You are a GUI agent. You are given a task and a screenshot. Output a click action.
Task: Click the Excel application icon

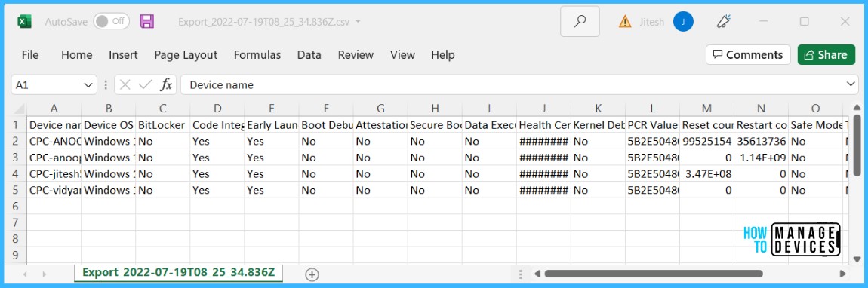(x=24, y=22)
